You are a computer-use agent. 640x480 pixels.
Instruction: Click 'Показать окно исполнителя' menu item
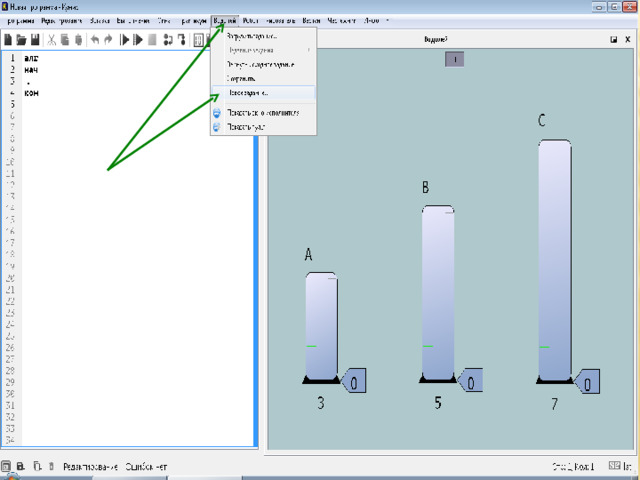pyautogui.click(x=262, y=113)
